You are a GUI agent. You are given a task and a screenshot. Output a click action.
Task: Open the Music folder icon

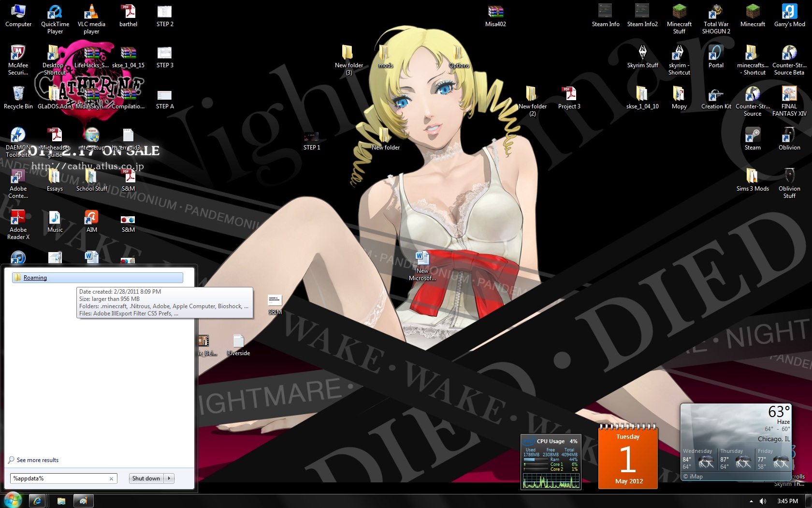click(x=55, y=221)
